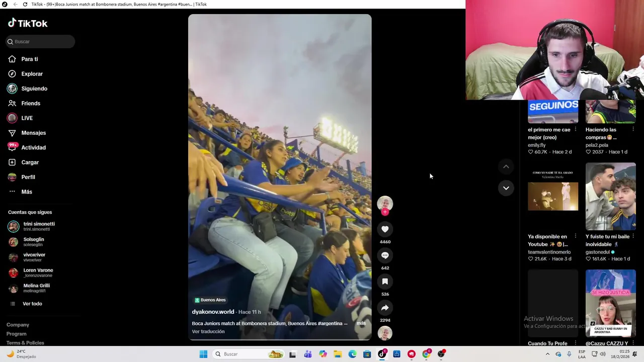
Task: Expand Terms & Policies footer section
Action: pos(25,343)
